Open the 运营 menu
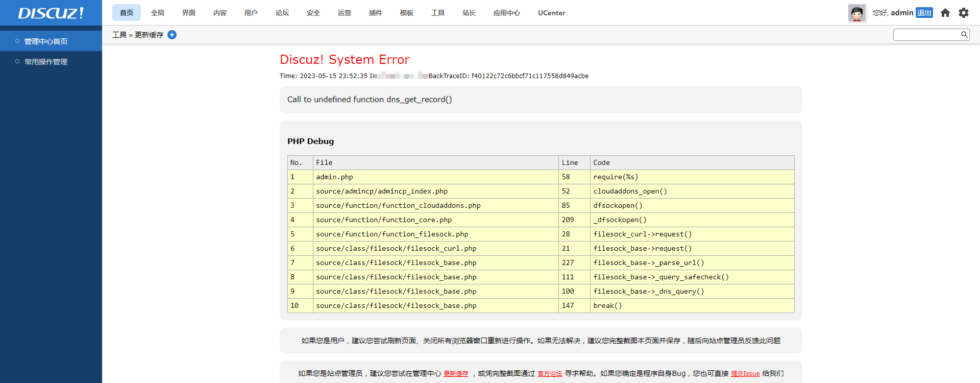Image resolution: width=980 pixels, height=383 pixels. point(345,13)
